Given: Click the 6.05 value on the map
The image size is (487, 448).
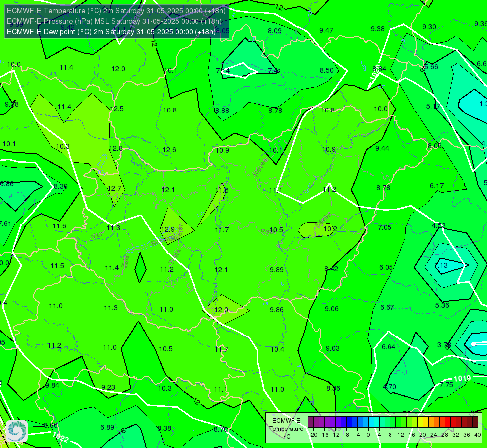Looking at the screenshot, I should coord(386,267).
